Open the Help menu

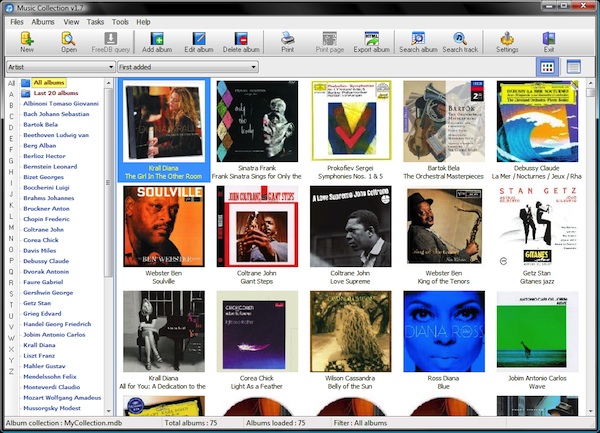(143, 22)
